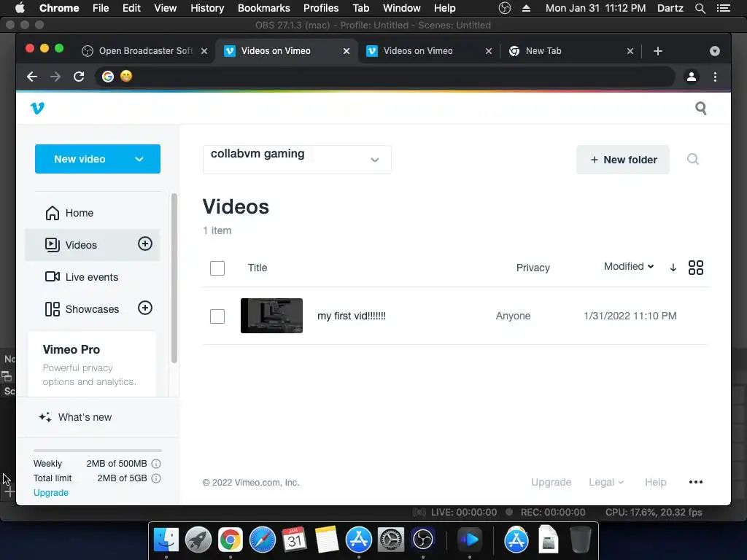This screenshot has height=560, width=747.
Task: Open Chrome's three-dot menu
Action: [715, 77]
